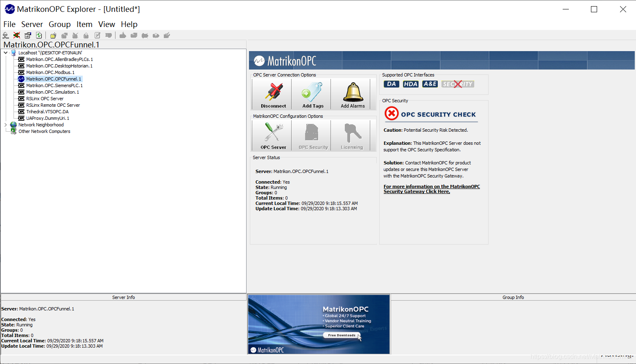Collapse the Localhost tree node

point(5,53)
